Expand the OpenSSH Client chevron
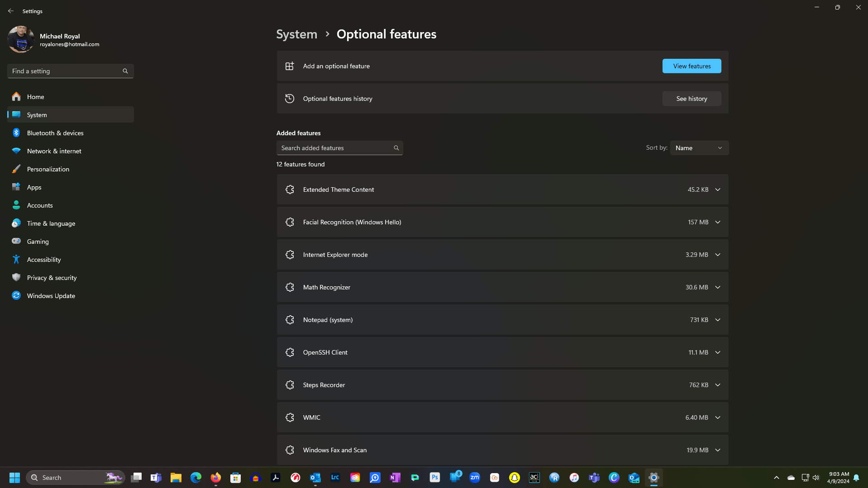Viewport: 868px width, 488px height. tap(718, 352)
